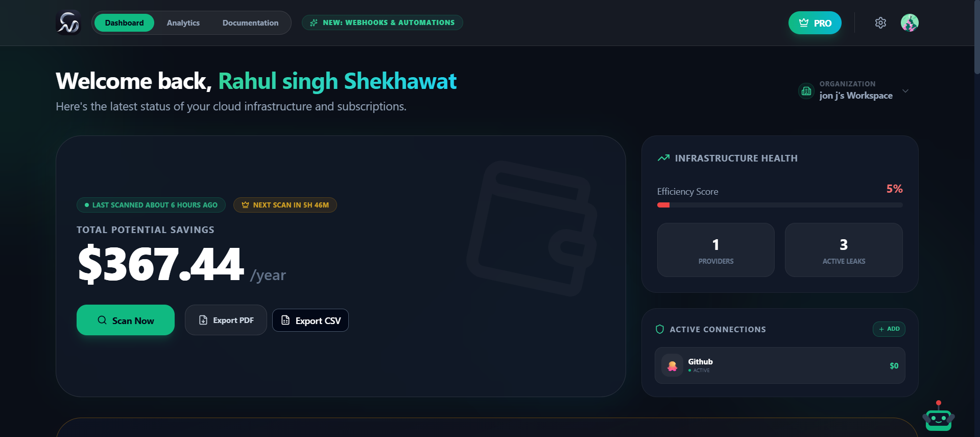Click the user avatar in top-right corner
The height and width of the screenshot is (437, 980).
[x=910, y=22]
